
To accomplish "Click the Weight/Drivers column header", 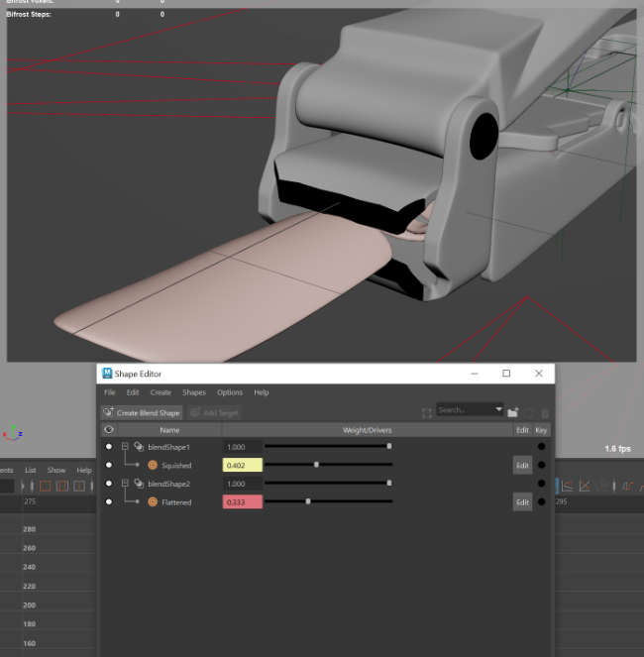I will [x=367, y=430].
